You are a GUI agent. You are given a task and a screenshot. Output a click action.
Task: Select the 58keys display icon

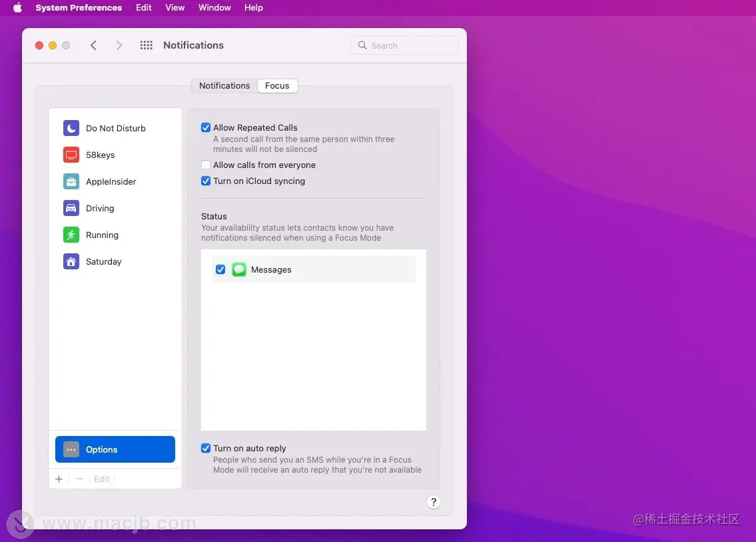[71, 155]
